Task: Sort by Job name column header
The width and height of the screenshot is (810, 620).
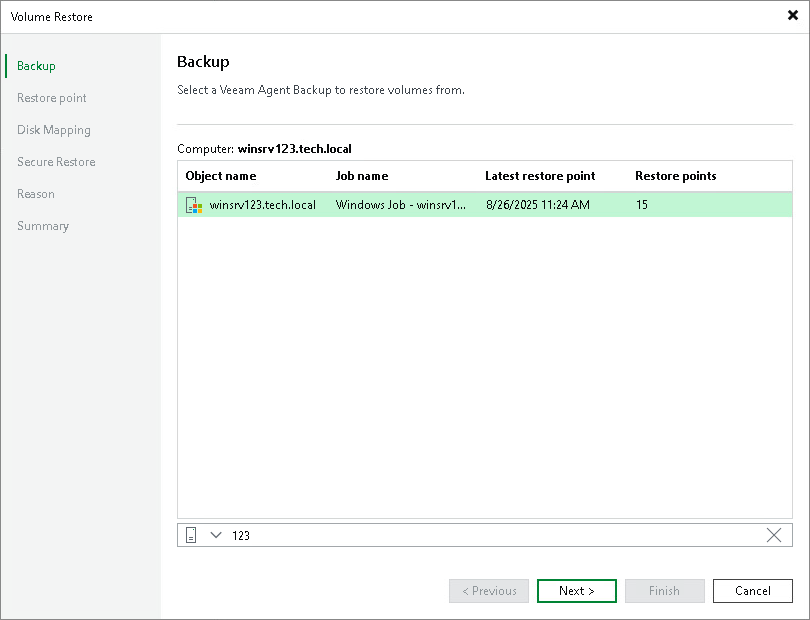Action: [x=362, y=176]
